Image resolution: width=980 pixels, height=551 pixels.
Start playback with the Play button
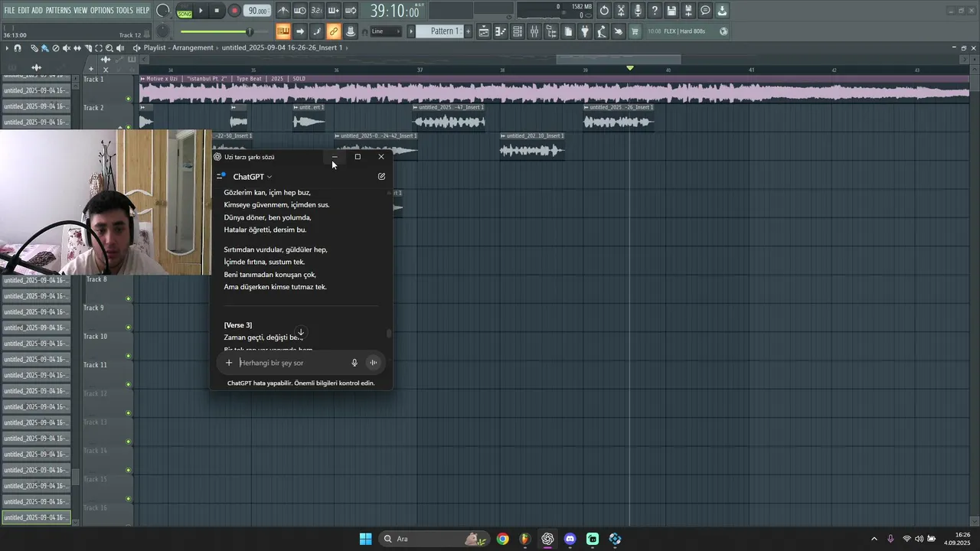click(201, 11)
